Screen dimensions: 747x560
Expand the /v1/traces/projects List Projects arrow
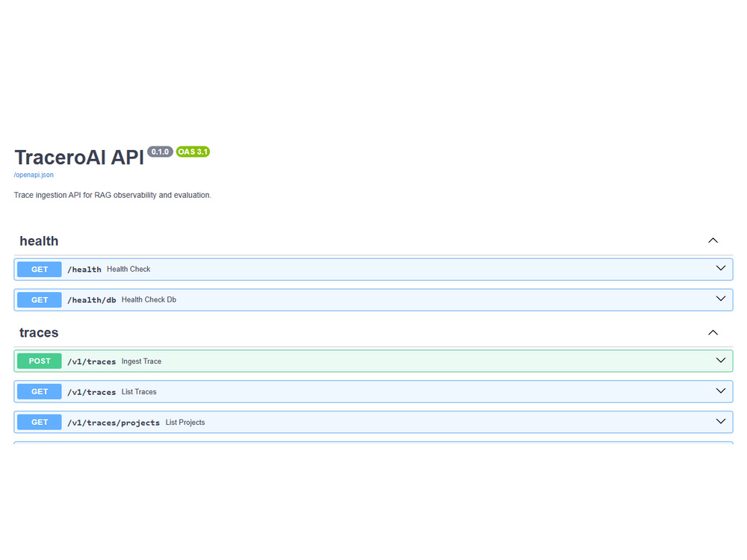click(721, 421)
